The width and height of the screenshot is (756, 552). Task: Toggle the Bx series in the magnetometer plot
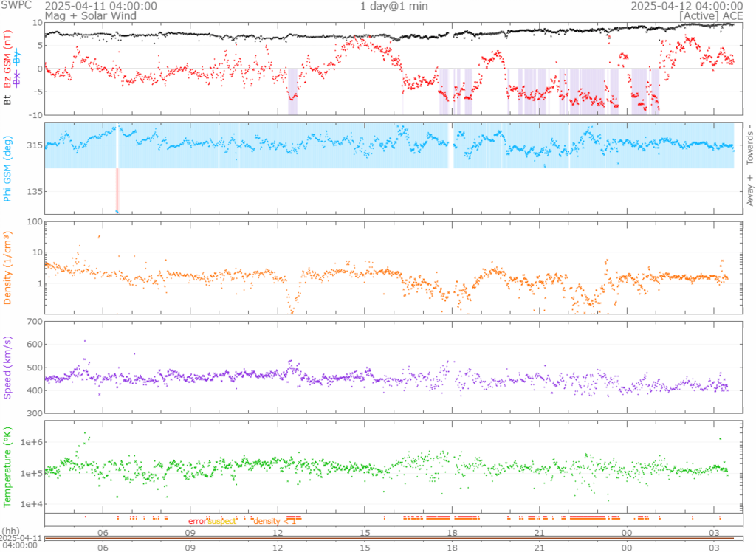click(x=17, y=78)
